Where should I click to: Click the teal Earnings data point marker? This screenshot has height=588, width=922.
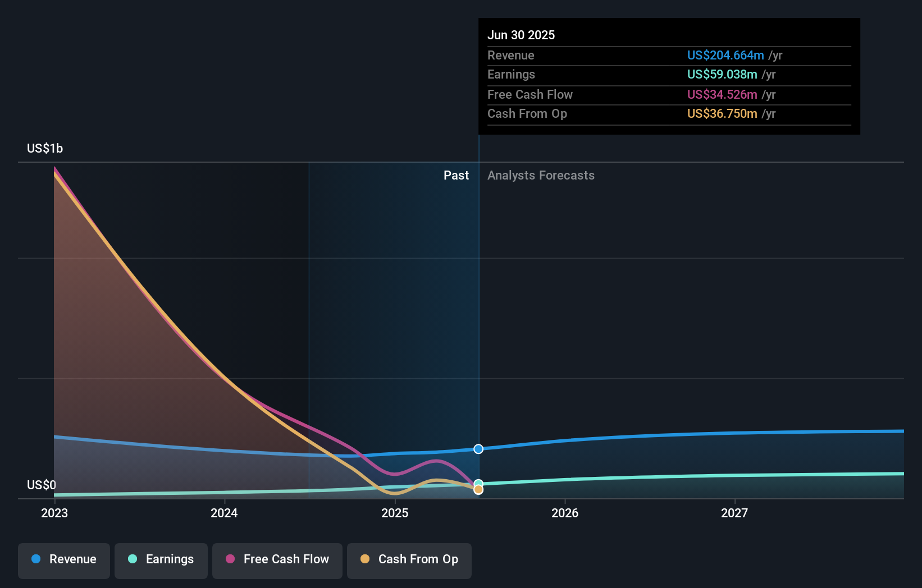(478, 483)
